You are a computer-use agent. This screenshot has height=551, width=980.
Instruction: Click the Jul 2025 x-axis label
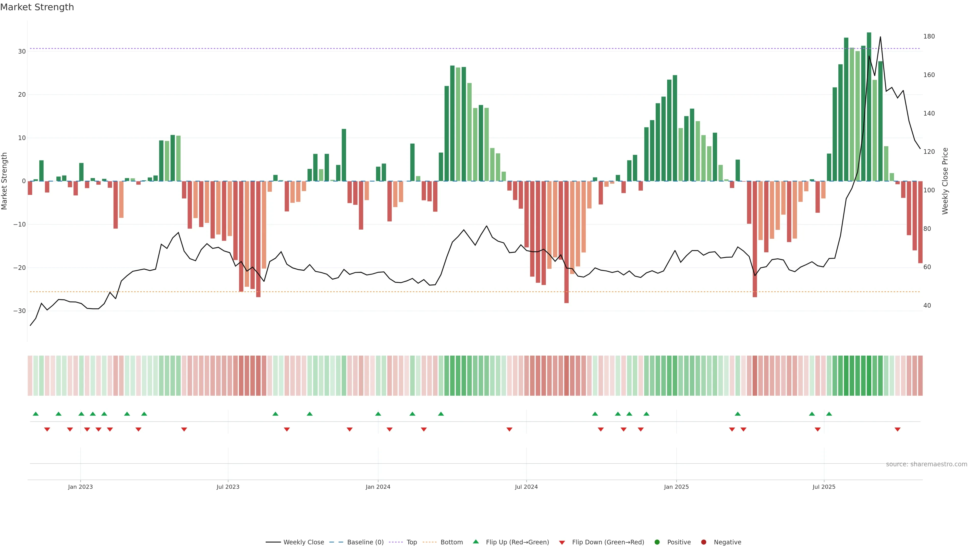(824, 487)
